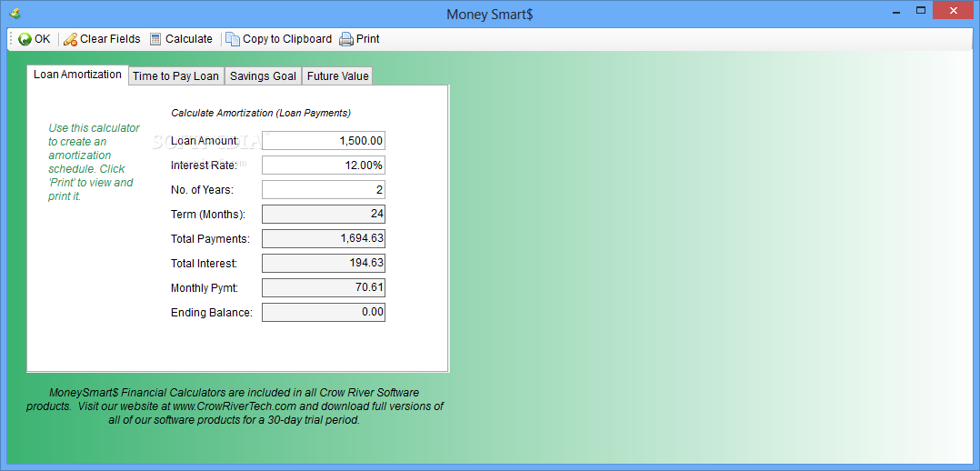The image size is (980, 471).
Task: Click the 'Monthly Pymt:' label
Action: [205, 288]
